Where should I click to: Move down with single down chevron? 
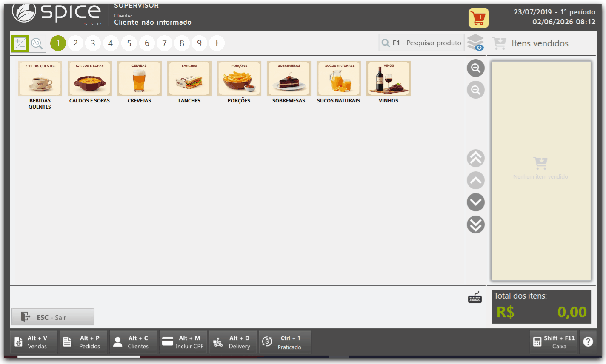[x=476, y=202]
